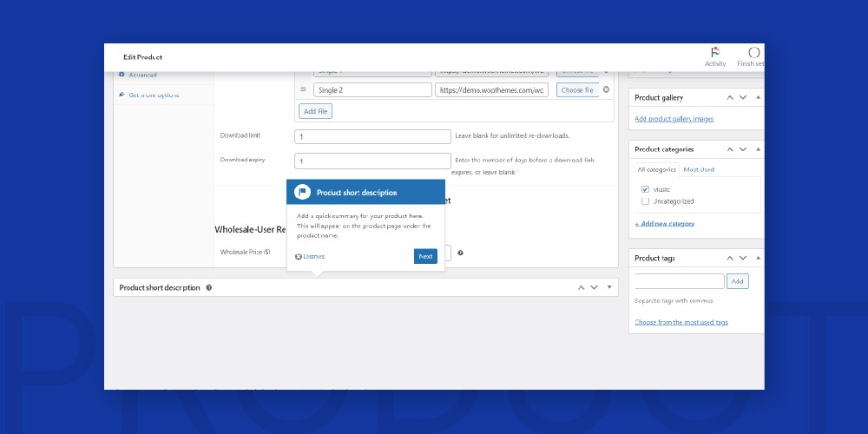Click the Get more options plug icon
This screenshot has height=434, width=868.
coord(122,95)
